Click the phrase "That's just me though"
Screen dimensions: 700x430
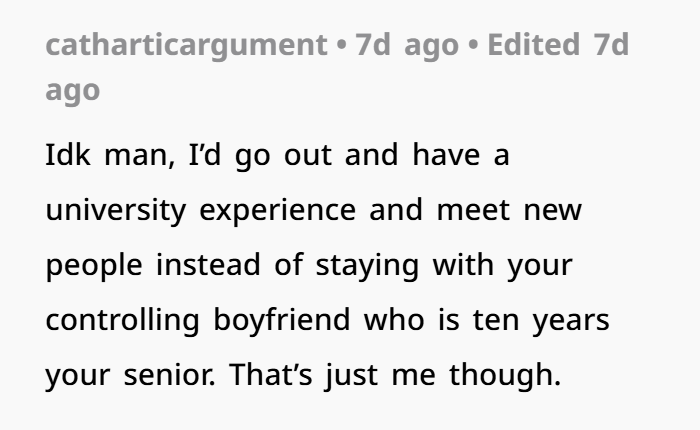(395, 376)
